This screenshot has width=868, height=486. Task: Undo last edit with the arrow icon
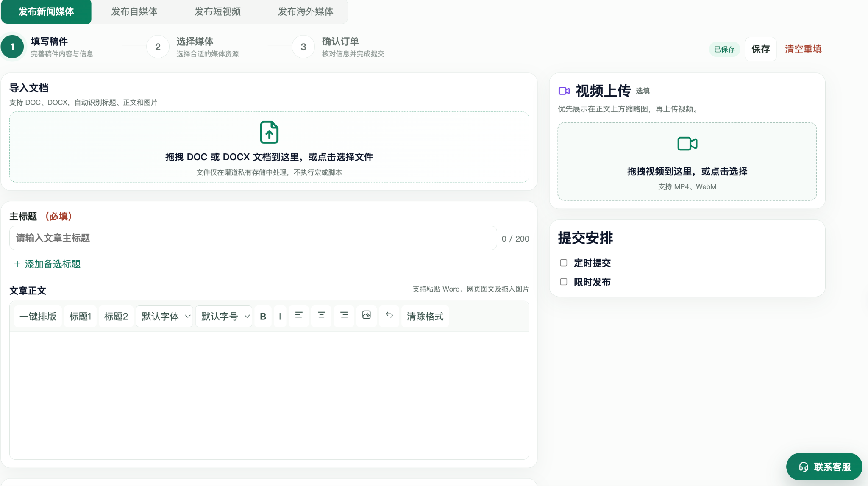coord(389,315)
